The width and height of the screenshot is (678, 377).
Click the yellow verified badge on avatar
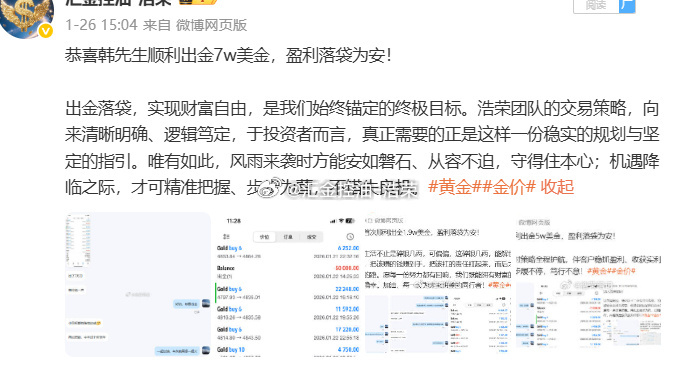[x=46, y=31]
